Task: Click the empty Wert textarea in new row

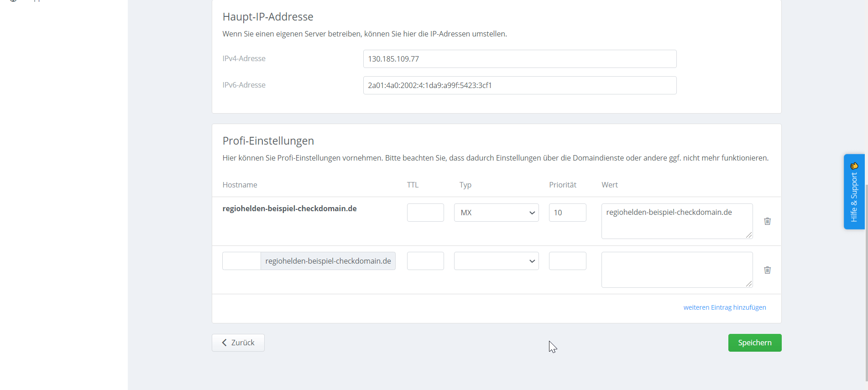Action: coord(677,270)
